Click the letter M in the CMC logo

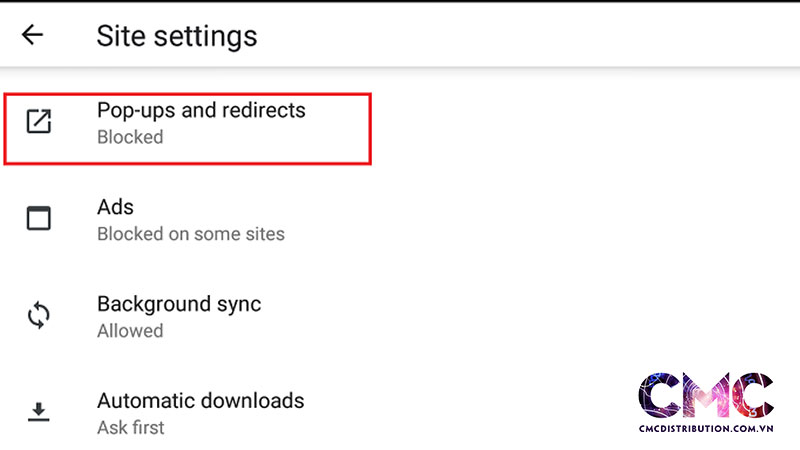[704, 394]
